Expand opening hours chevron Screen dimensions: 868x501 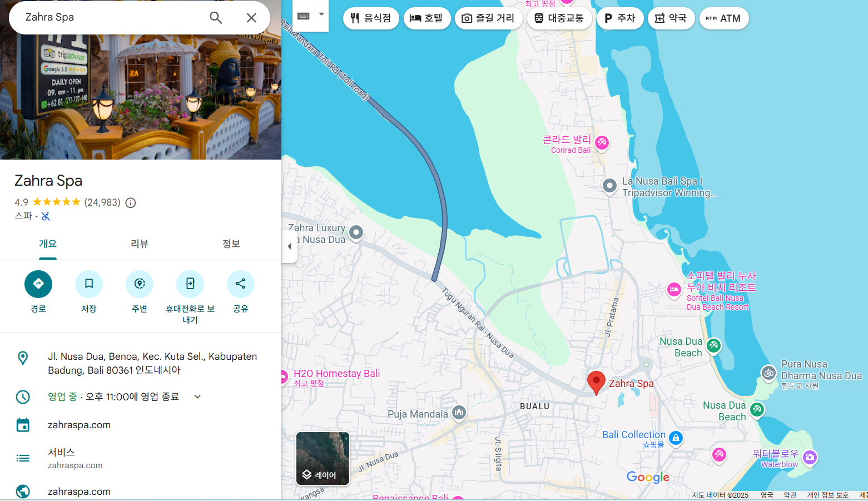pos(197,396)
